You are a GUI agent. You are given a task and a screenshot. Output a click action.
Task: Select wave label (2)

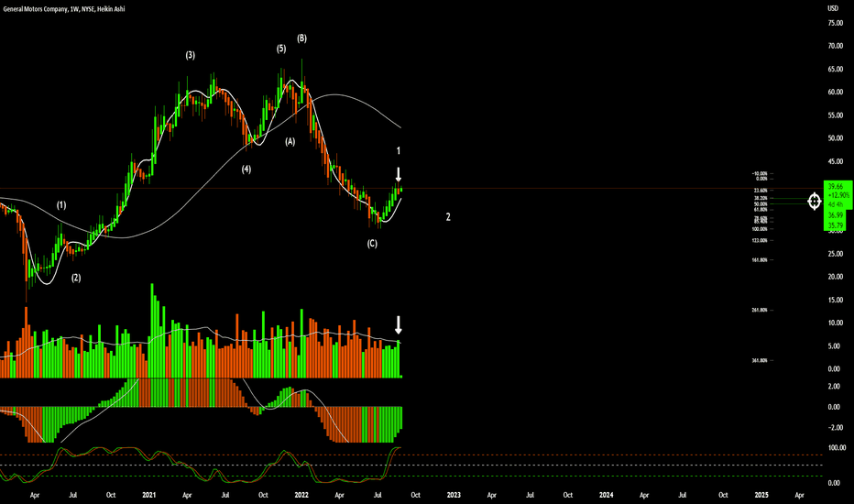coord(76,278)
